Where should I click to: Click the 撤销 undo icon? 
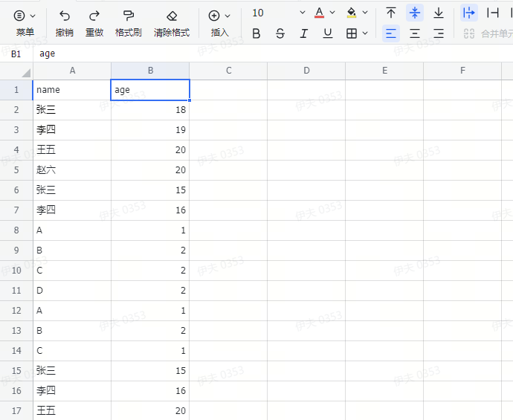(65, 16)
